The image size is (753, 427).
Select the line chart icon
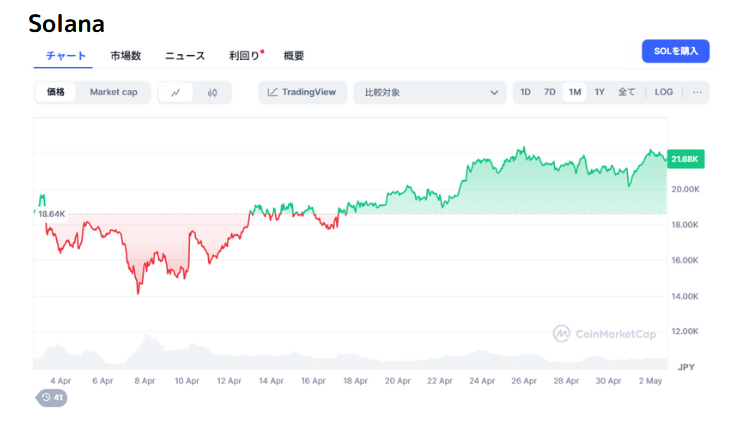tap(176, 93)
